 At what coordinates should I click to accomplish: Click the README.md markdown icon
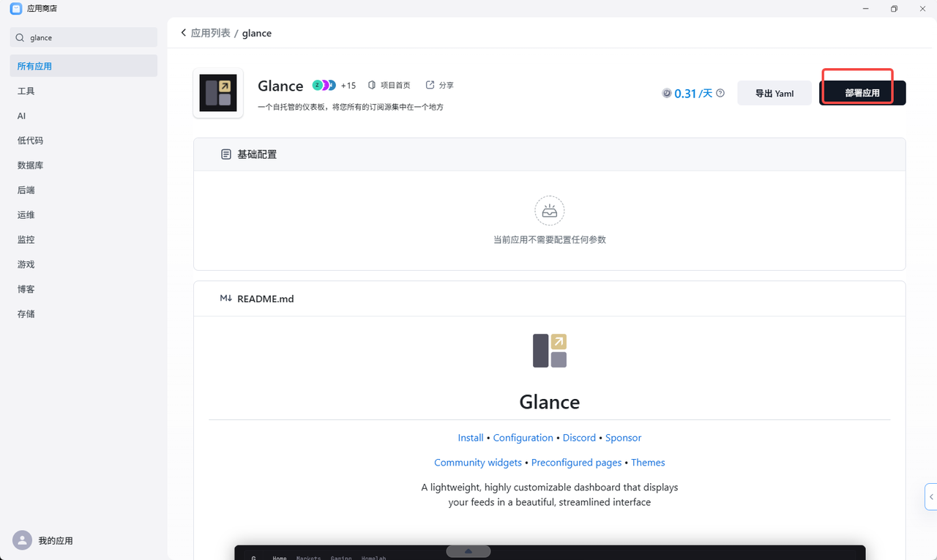click(x=226, y=299)
